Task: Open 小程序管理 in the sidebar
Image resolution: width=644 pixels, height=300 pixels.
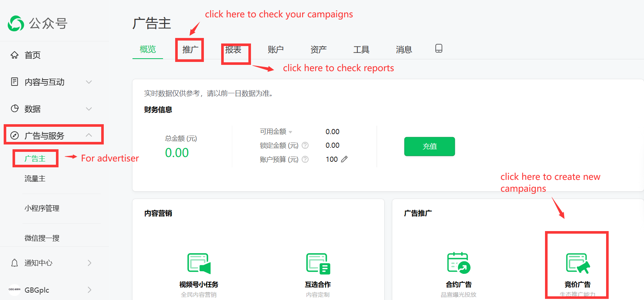Action: [42, 208]
